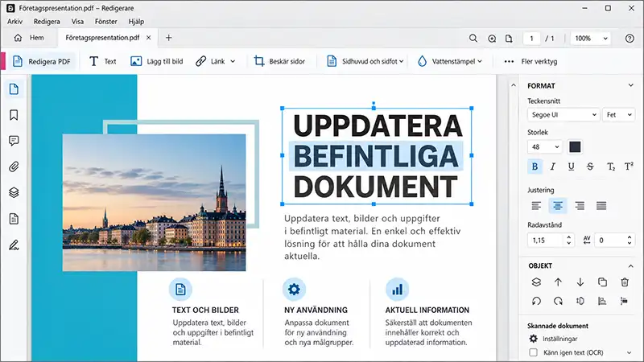Toggle Subscript formatting

coord(611,167)
